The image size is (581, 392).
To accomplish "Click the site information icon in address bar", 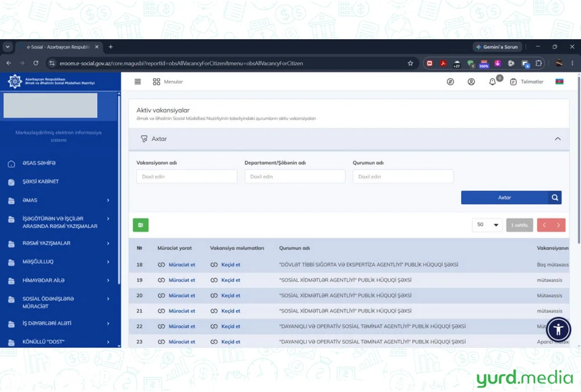I will [52, 64].
